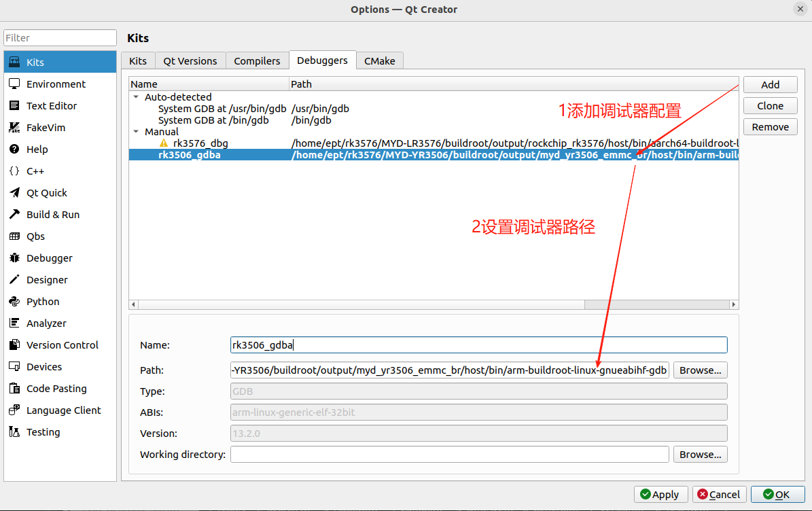Viewport: 812px width, 511px height.
Task: Select the Version Control icon
Action: [14, 345]
